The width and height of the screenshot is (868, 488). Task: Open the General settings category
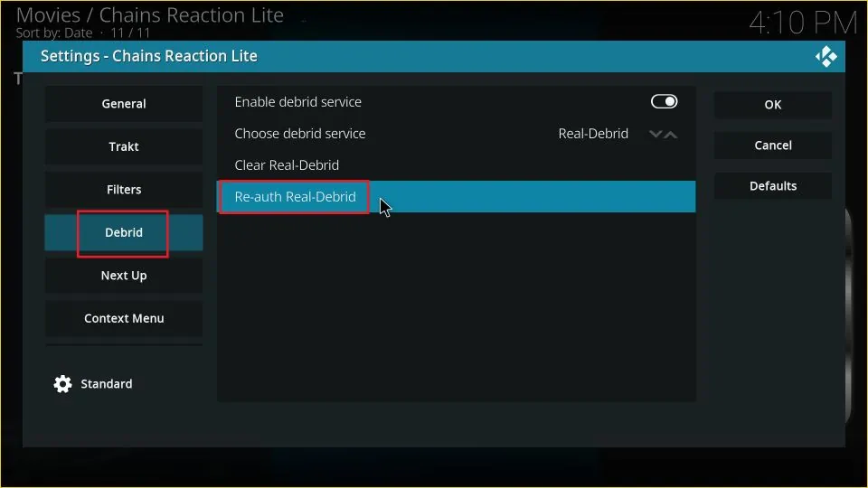[124, 104]
